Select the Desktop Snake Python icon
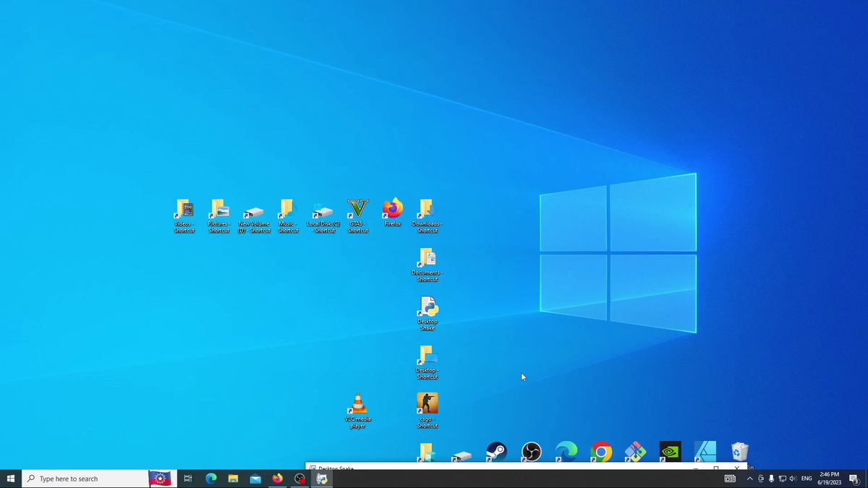The height and width of the screenshot is (488, 868). 427,314
